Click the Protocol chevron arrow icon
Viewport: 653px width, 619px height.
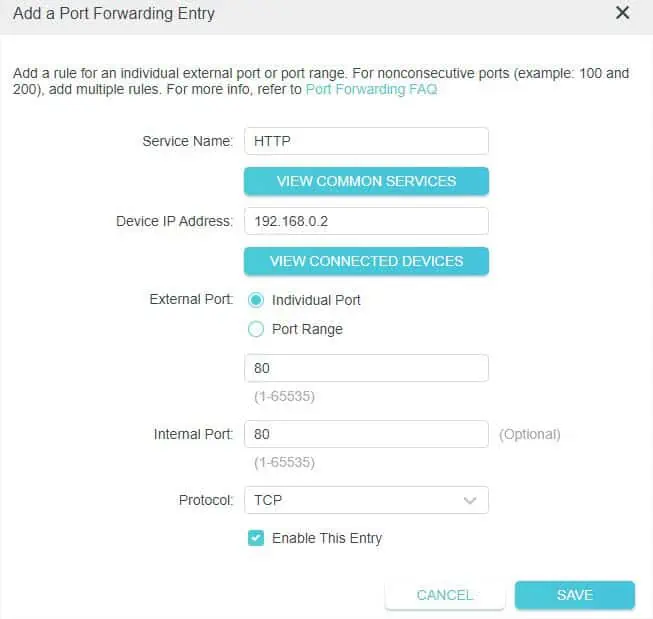tap(469, 500)
